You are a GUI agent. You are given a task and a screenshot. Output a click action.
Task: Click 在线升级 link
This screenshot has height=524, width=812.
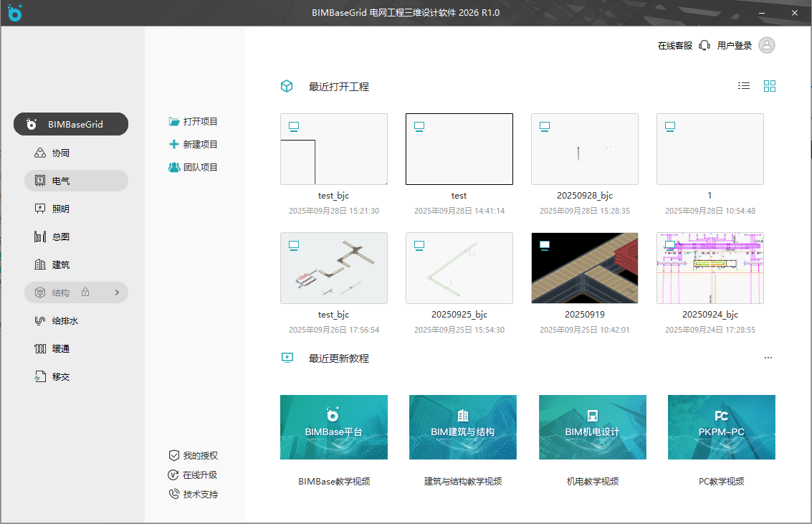click(x=199, y=475)
